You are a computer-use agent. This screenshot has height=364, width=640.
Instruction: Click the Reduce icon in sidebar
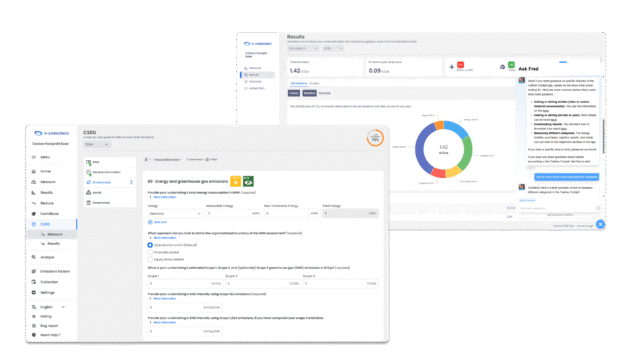click(34, 203)
